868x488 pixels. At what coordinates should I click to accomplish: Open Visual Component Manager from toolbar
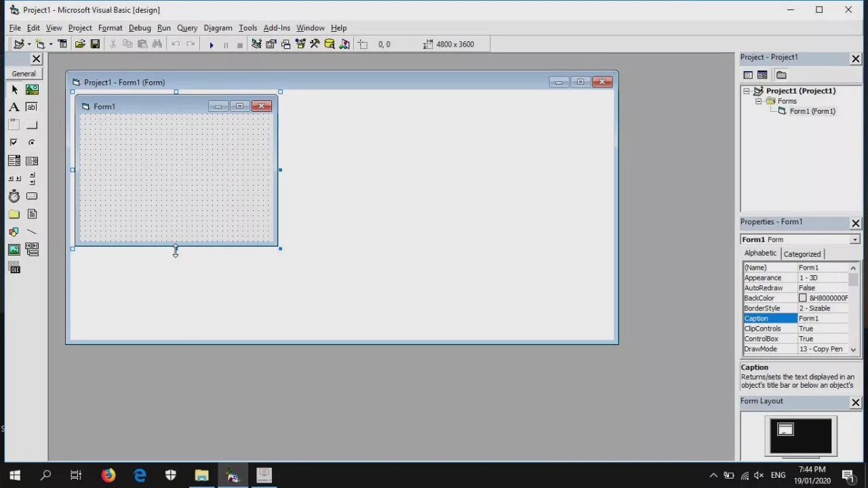[x=344, y=44]
